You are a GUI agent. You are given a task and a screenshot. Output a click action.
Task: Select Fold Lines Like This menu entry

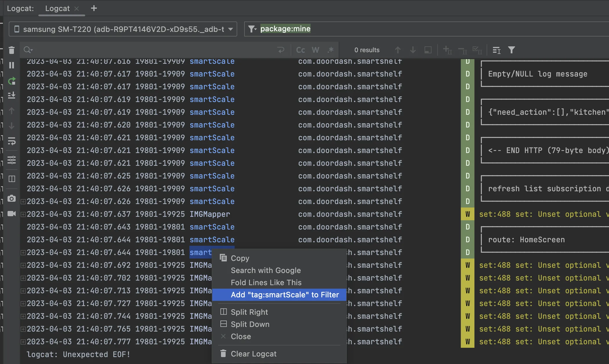(x=266, y=283)
